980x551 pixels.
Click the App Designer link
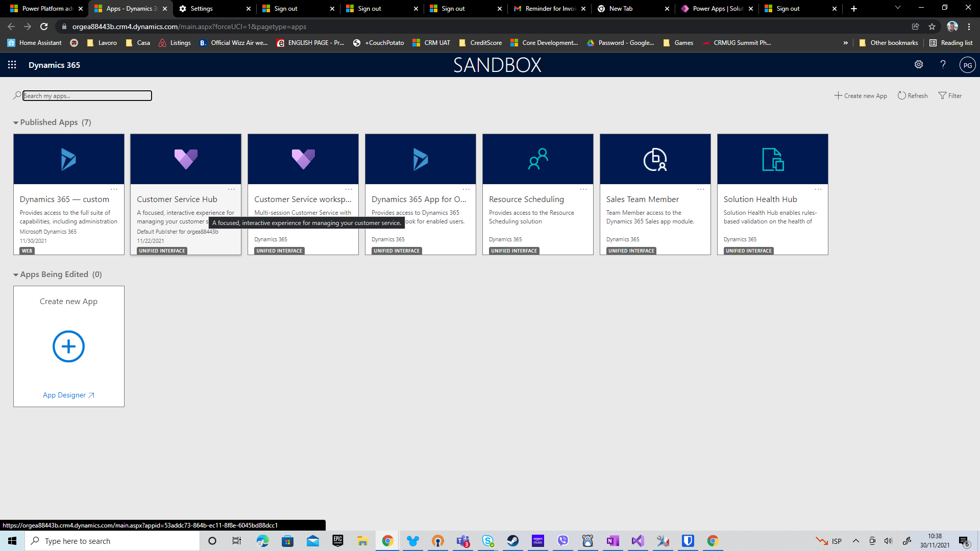tap(68, 395)
